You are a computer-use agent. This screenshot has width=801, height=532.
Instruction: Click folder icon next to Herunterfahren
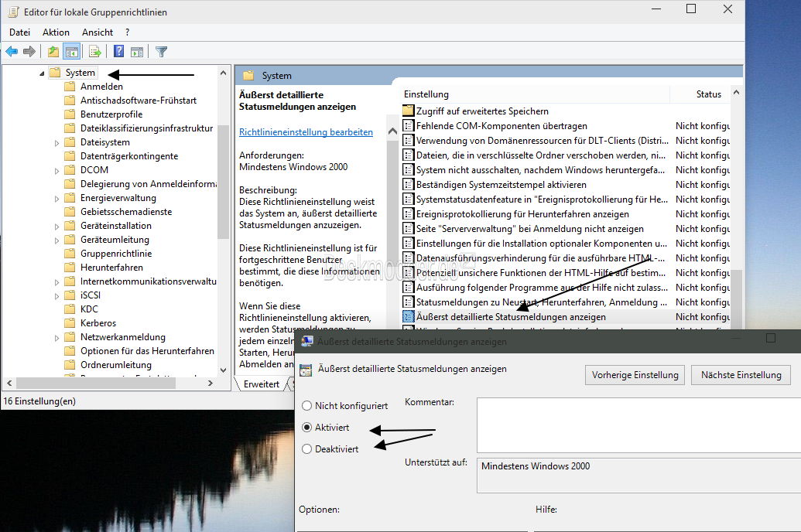(x=70, y=267)
